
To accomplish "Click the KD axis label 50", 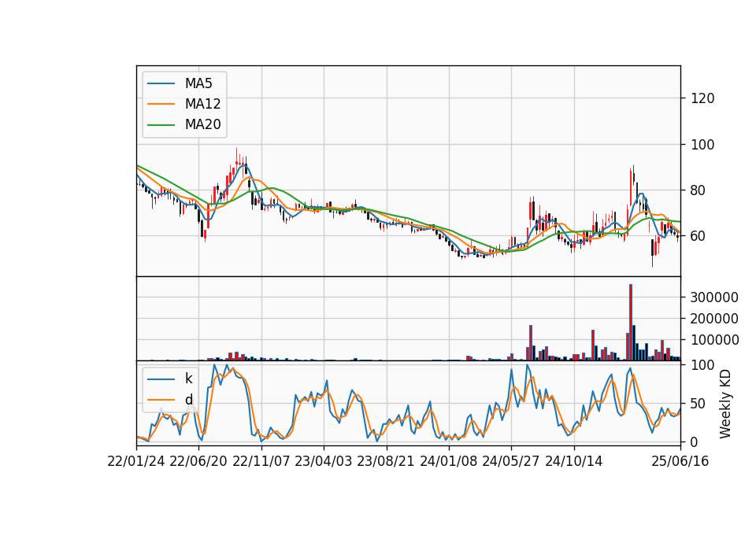I will (699, 403).
